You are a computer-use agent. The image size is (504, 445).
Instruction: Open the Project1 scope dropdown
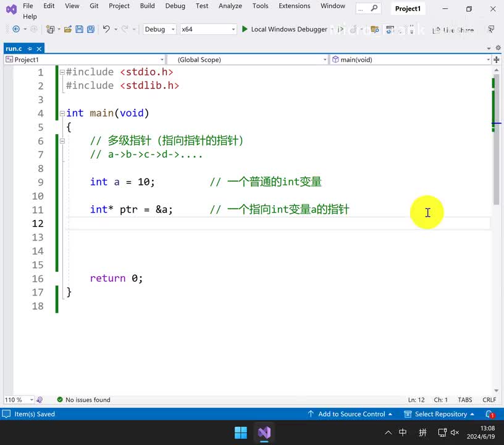pyautogui.click(x=85, y=60)
